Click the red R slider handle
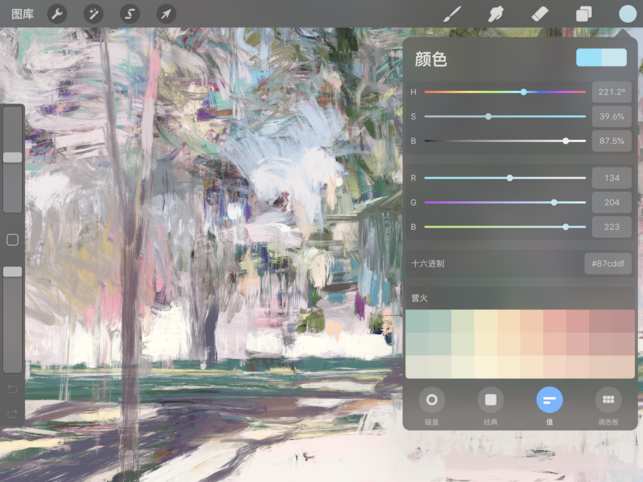 (x=509, y=178)
